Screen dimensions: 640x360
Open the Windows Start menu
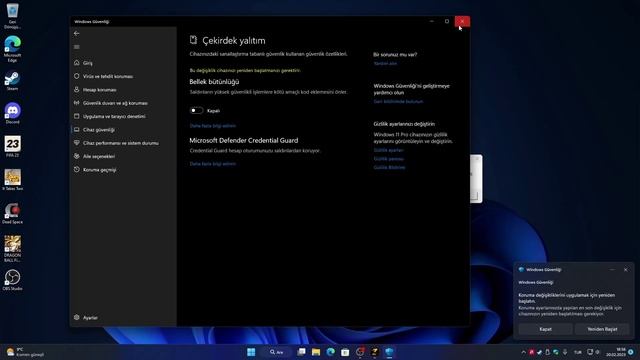pos(251,352)
